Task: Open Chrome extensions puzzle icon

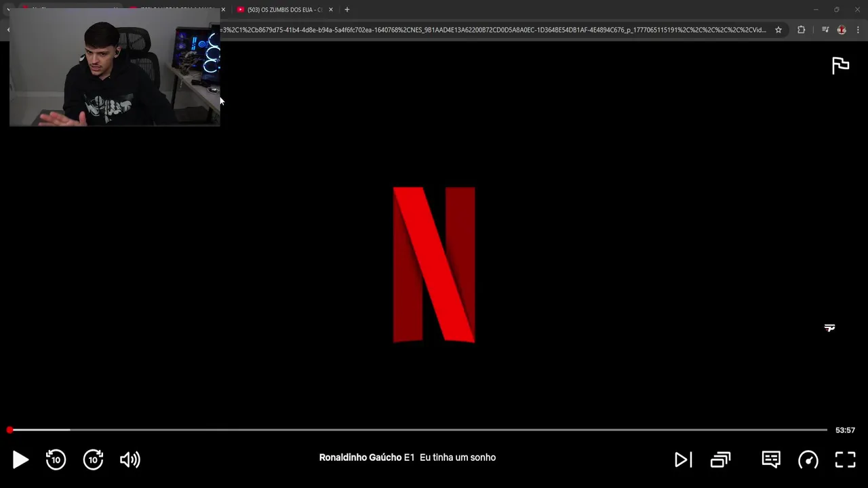Action: click(802, 30)
